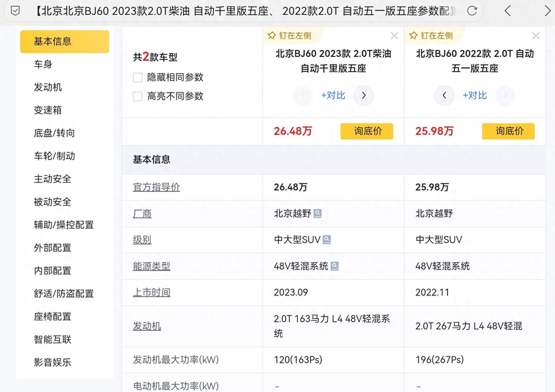Open the 能源类型 parameter link
The height and width of the screenshot is (392, 555).
tap(152, 266)
